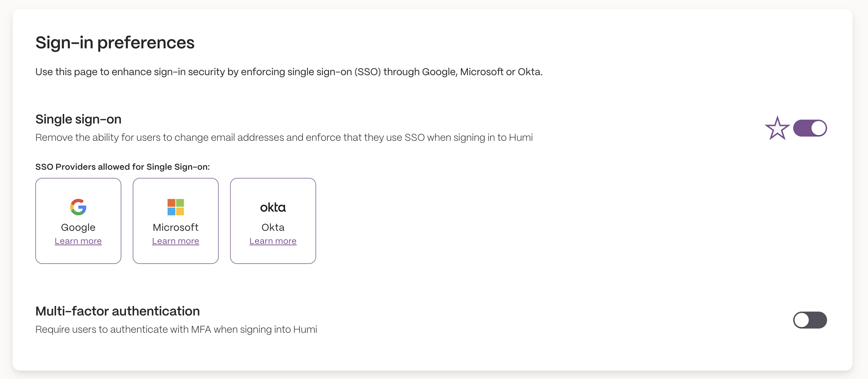
Task: Select the Okta provider card
Action: (273, 221)
